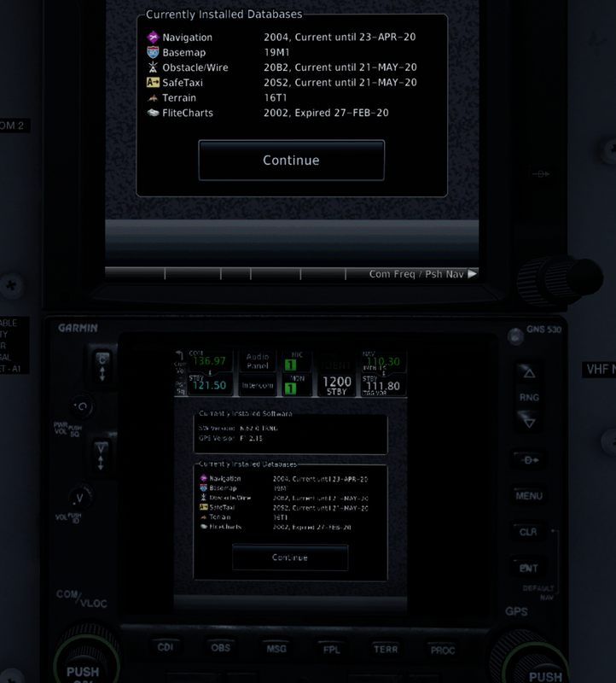Toggle the CDI key
The width and height of the screenshot is (616, 683).
point(166,647)
